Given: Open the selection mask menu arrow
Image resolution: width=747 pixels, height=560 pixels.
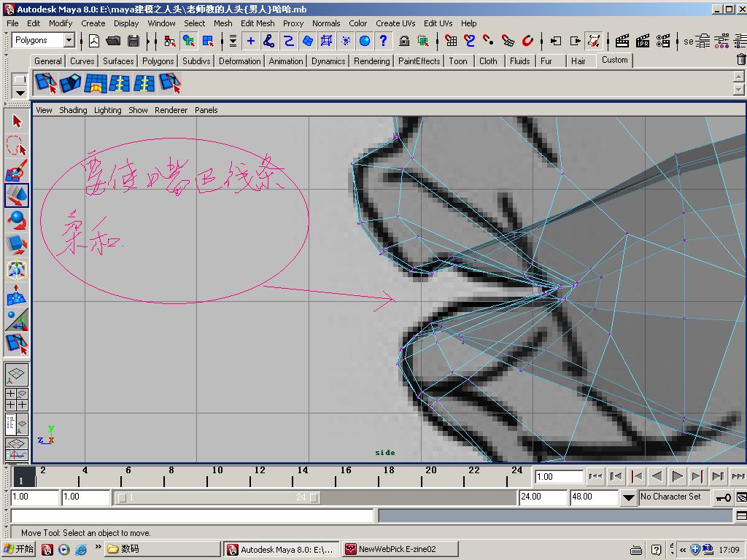Looking at the screenshot, I should click(233, 41).
